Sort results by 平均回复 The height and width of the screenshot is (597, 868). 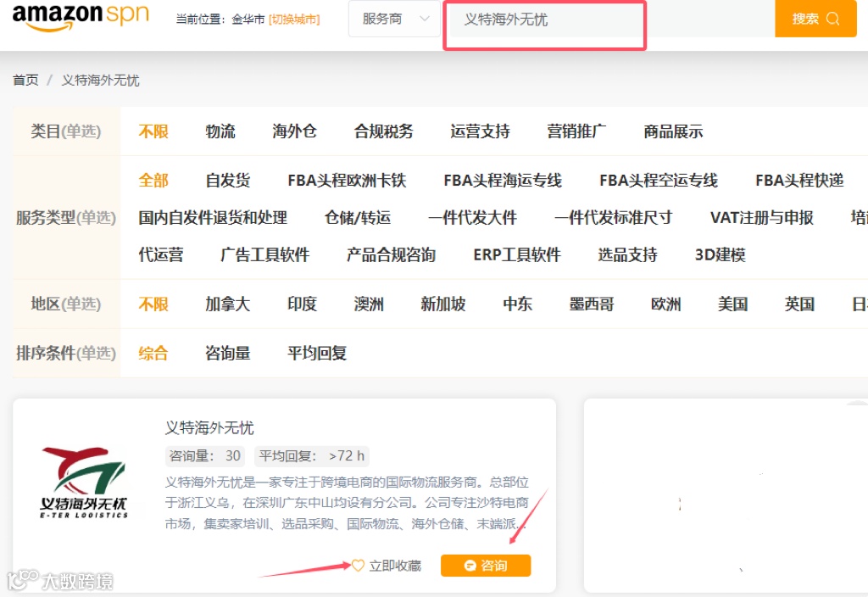tap(317, 354)
